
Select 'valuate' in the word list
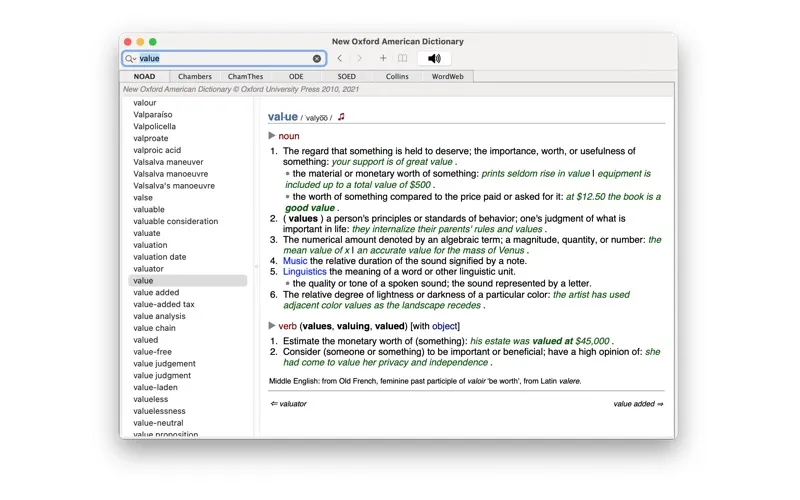coord(147,233)
